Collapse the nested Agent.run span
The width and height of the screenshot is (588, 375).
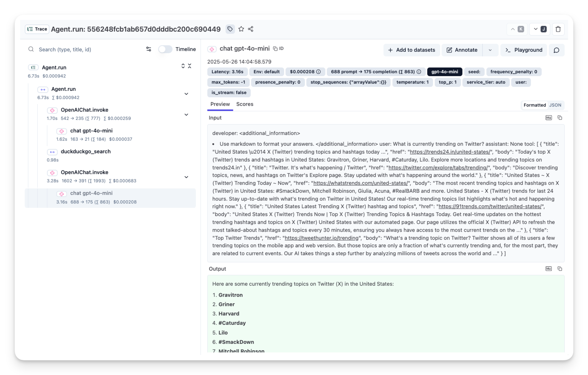[x=186, y=94]
